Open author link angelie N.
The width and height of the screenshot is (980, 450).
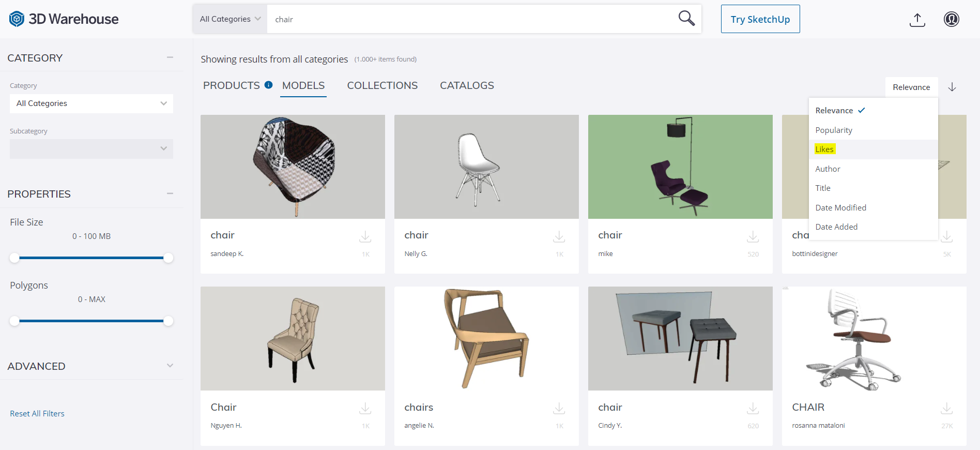click(419, 426)
